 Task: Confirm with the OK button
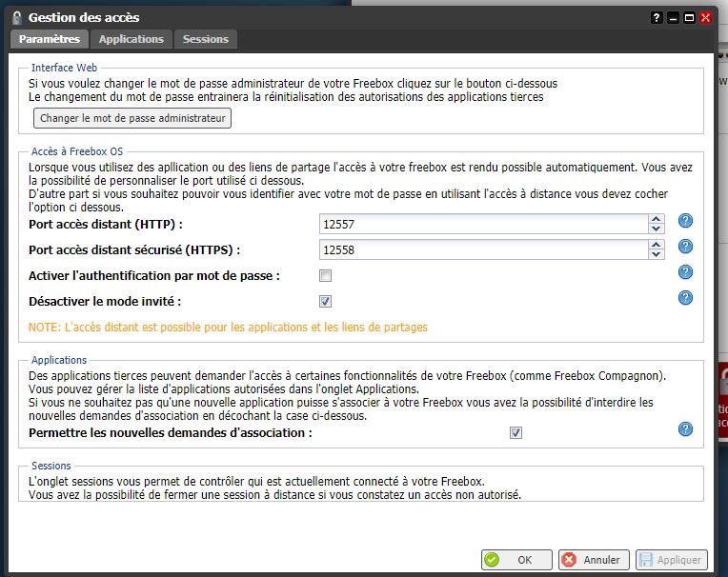coord(516,560)
